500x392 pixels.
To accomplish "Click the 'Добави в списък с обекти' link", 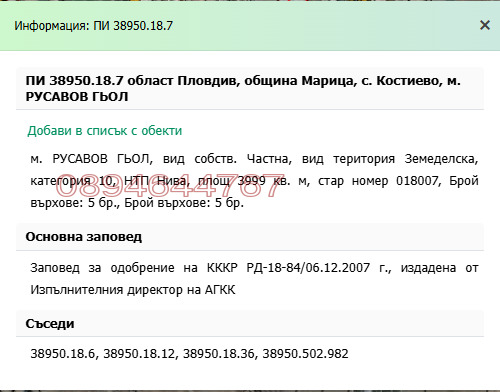I will [x=105, y=131].
